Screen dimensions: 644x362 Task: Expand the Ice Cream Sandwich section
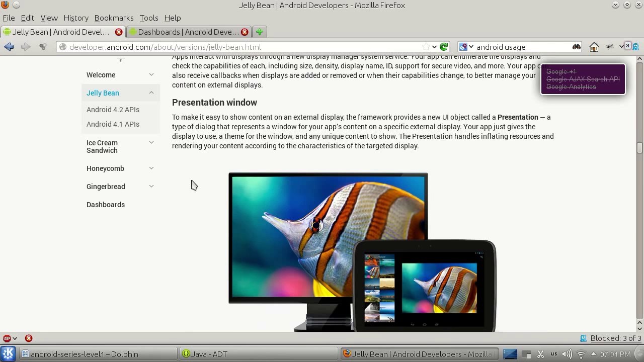pos(151,143)
